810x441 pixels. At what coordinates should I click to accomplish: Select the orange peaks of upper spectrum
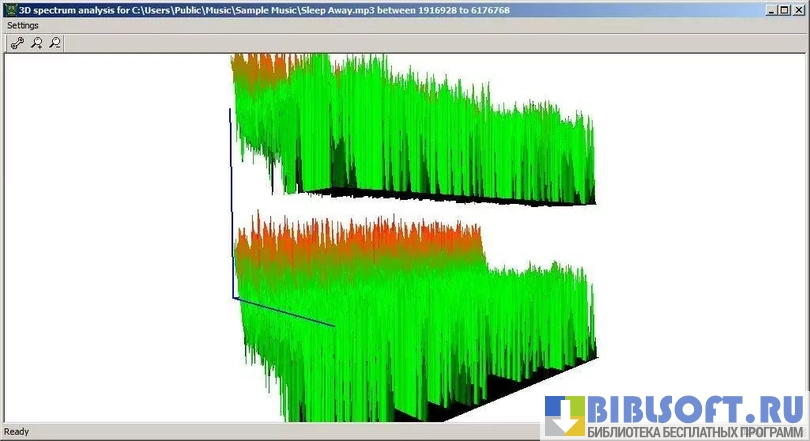(x=265, y=70)
